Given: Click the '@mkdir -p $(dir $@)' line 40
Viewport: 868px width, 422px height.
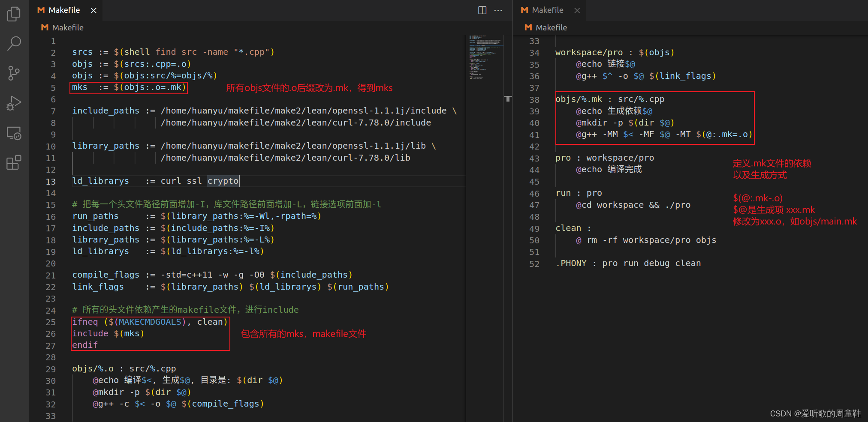Looking at the screenshot, I should click(x=625, y=123).
